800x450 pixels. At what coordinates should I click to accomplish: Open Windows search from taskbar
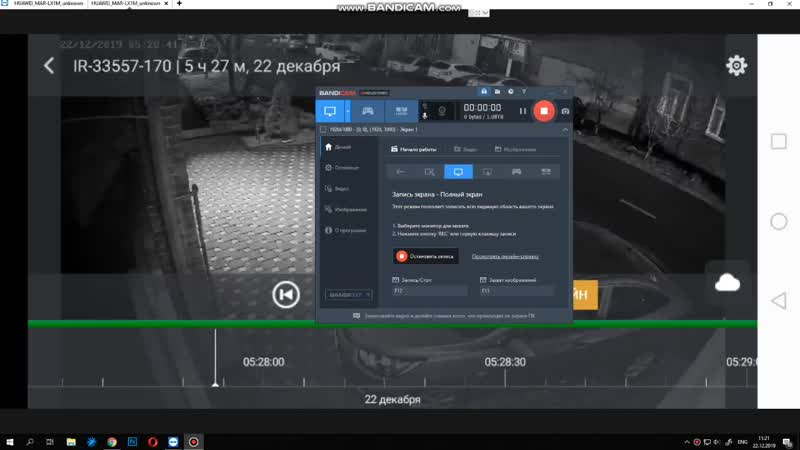[x=30, y=442]
